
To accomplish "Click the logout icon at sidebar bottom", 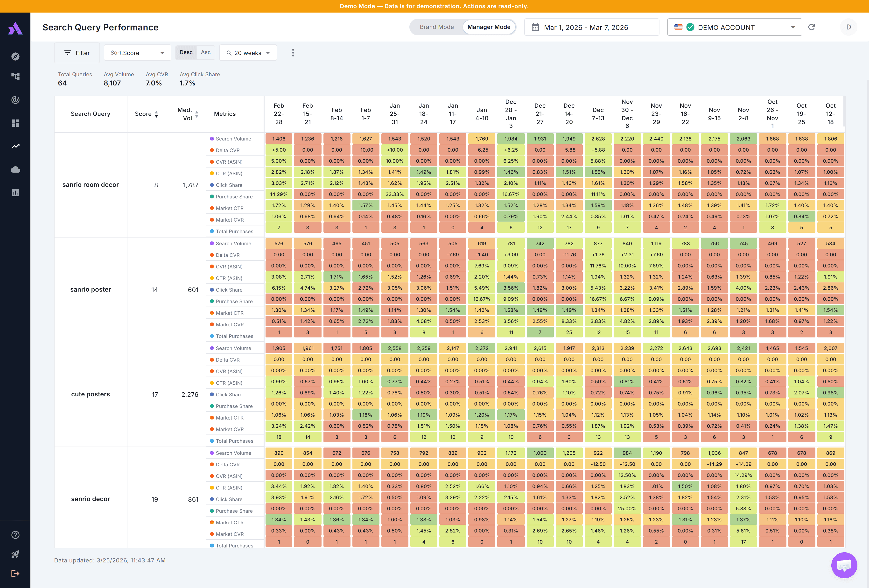I will 15,574.
